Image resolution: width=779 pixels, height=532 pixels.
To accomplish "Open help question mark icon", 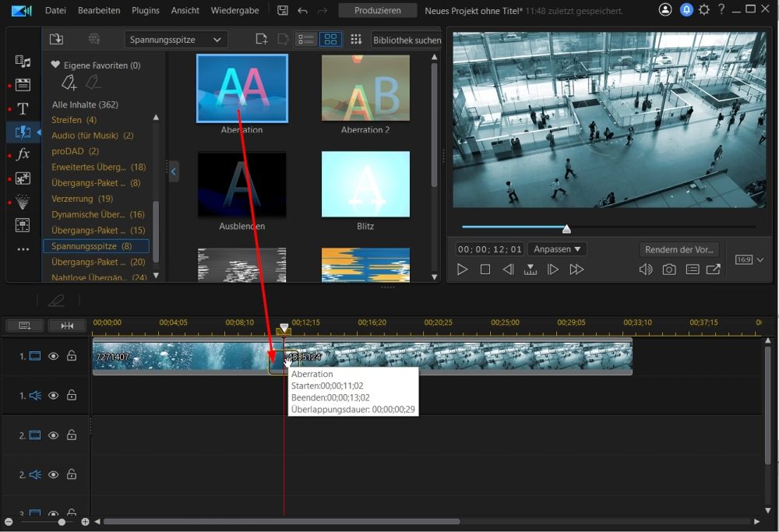I will point(721,9).
